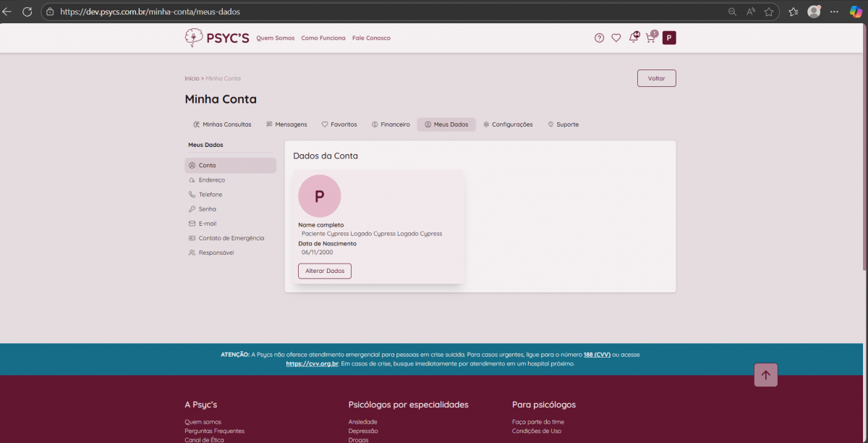Click the user profile P avatar in header

pos(669,38)
